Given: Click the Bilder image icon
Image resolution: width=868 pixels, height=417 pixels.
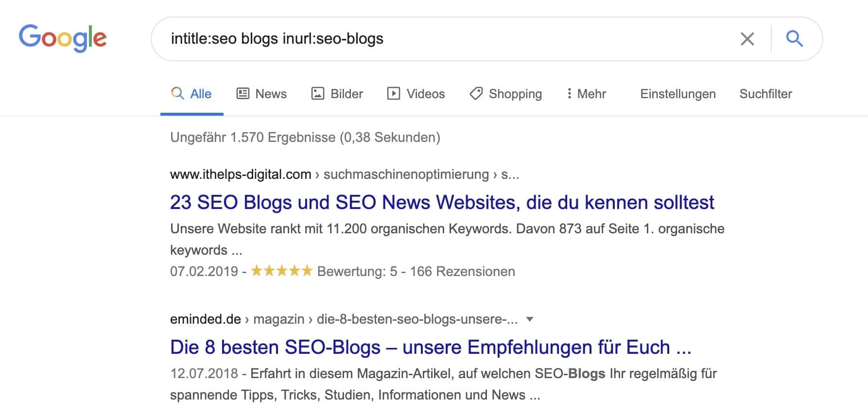Looking at the screenshot, I should coord(317,93).
